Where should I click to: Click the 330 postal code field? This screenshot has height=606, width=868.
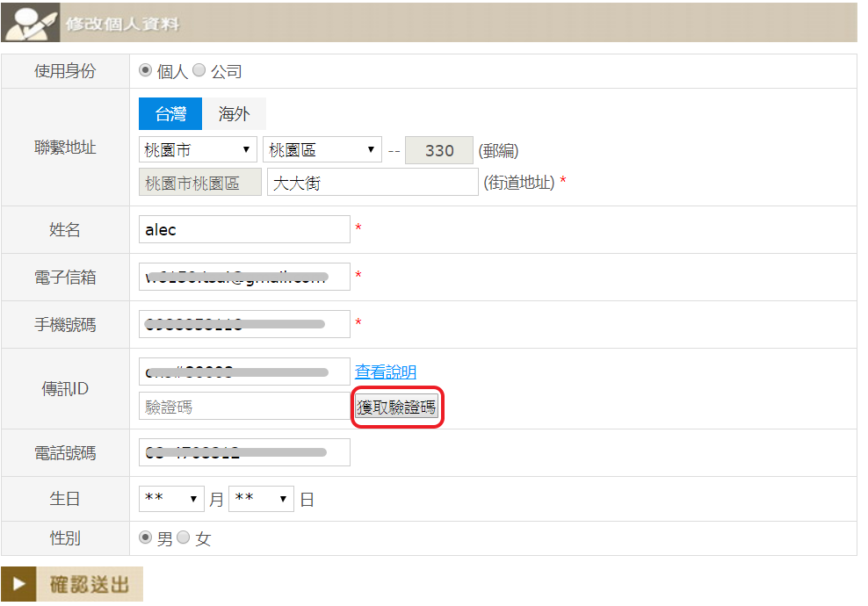point(438,150)
